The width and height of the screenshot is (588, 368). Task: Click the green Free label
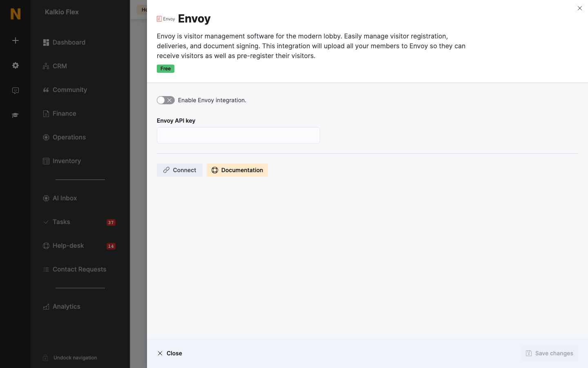pyautogui.click(x=166, y=69)
